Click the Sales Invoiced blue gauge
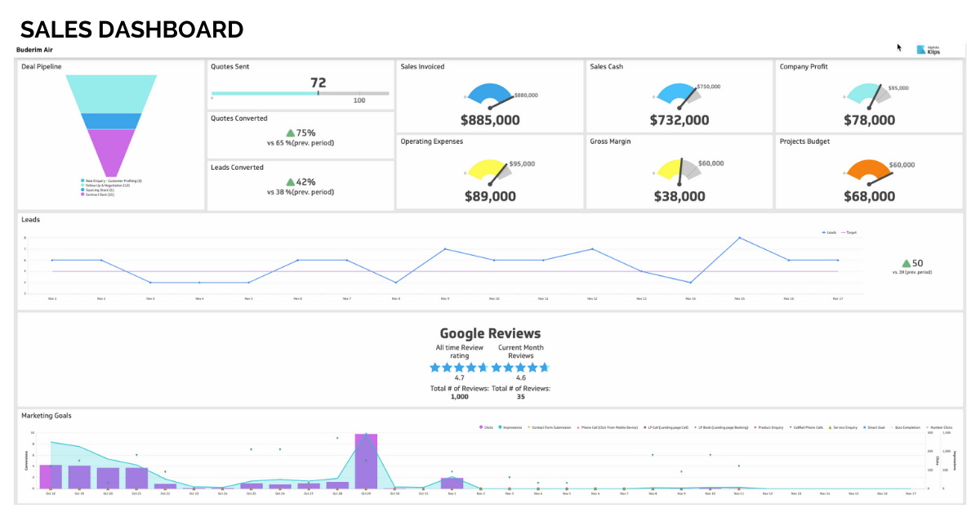The image size is (980, 513). (x=489, y=94)
